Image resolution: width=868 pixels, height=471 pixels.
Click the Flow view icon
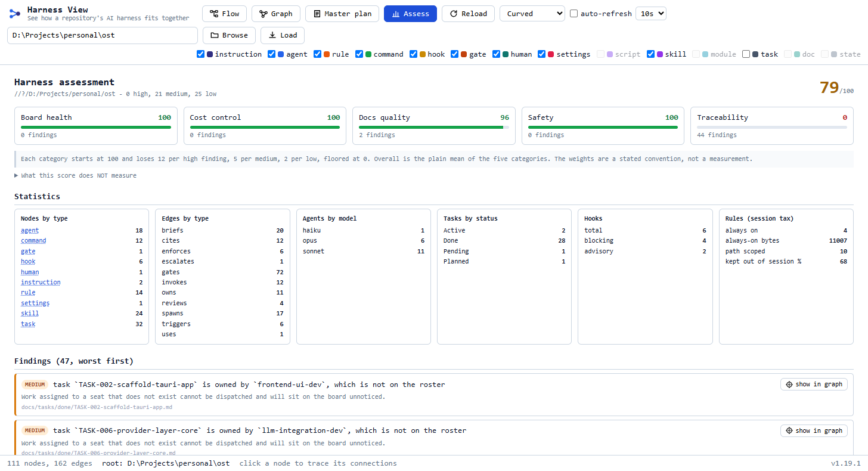click(214, 14)
